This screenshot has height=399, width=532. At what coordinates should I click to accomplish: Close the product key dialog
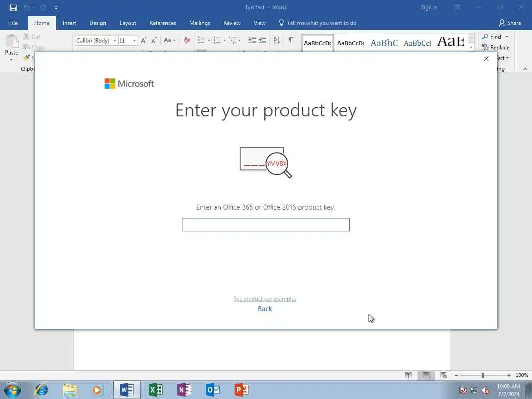click(486, 59)
